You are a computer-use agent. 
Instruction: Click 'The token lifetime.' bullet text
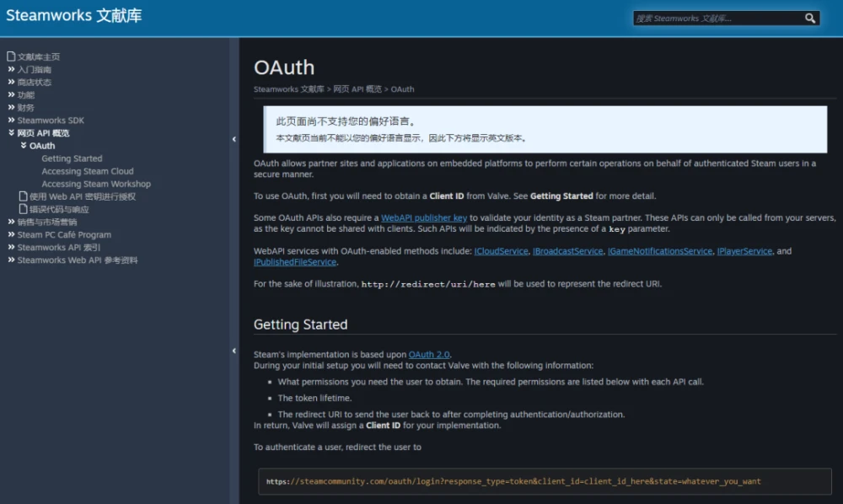point(314,398)
